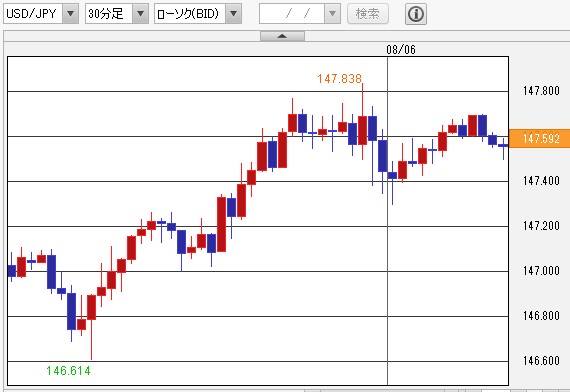Viewport: 570px width, 392px height.
Task: Click the 08/06 date marker
Action: [x=401, y=49]
